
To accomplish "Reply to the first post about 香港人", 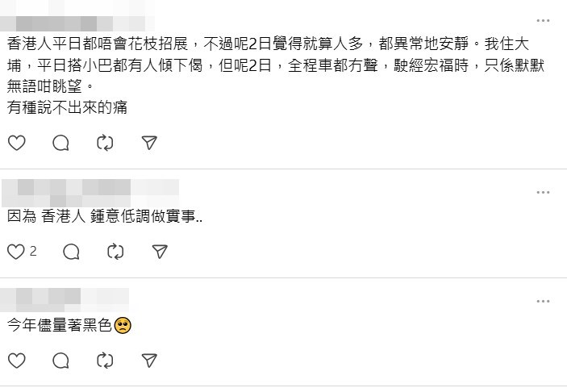I will point(60,143).
